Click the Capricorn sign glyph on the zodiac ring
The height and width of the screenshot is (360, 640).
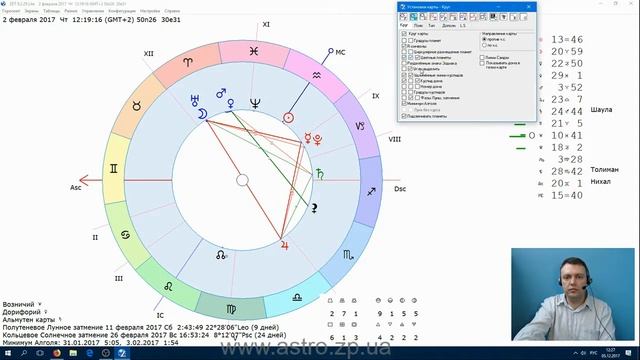click(x=360, y=126)
